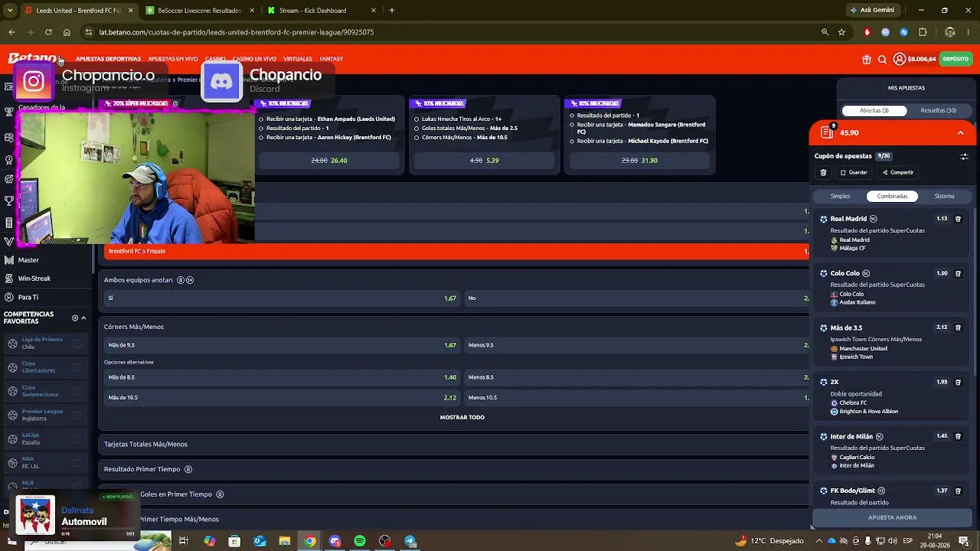
Task: Switch to the Resueltas (30) bets tab
Action: pyautogui.click(x=939, y=110)
